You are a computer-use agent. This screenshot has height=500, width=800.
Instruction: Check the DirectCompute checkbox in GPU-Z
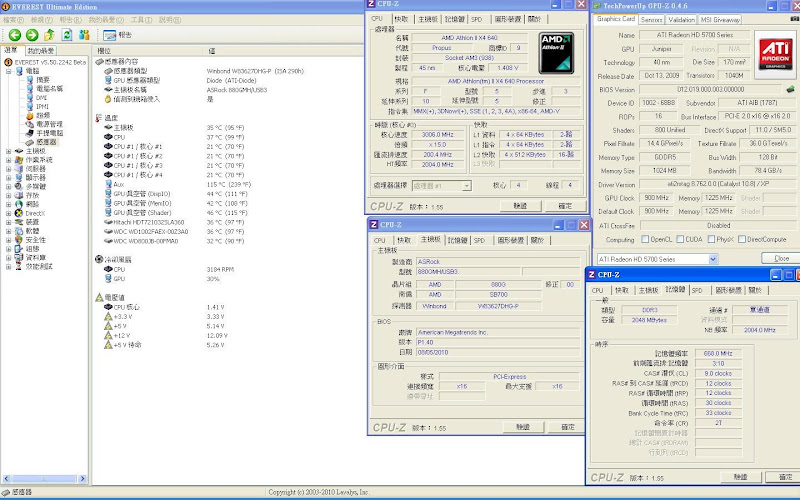click(741, 239)
